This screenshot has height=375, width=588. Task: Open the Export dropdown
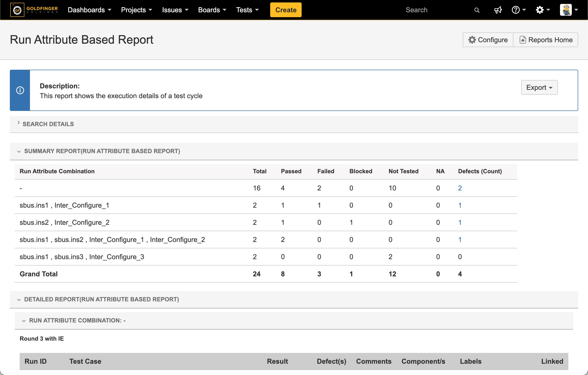[x=539, y=87]
